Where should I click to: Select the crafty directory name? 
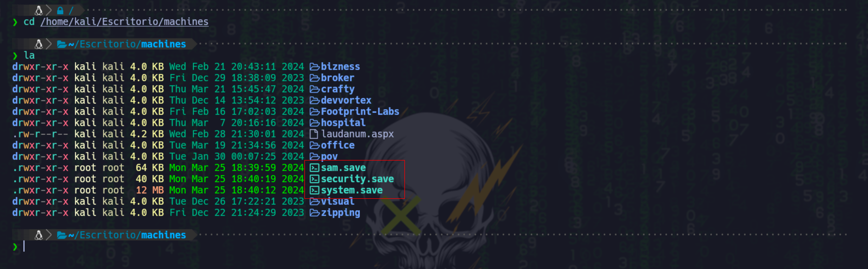[338, 89]
